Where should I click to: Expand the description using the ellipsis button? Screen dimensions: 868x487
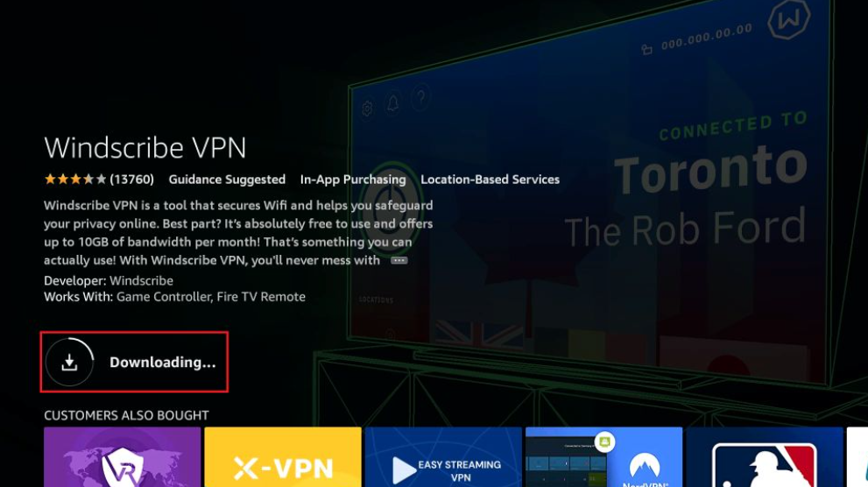tap(399, 260)
